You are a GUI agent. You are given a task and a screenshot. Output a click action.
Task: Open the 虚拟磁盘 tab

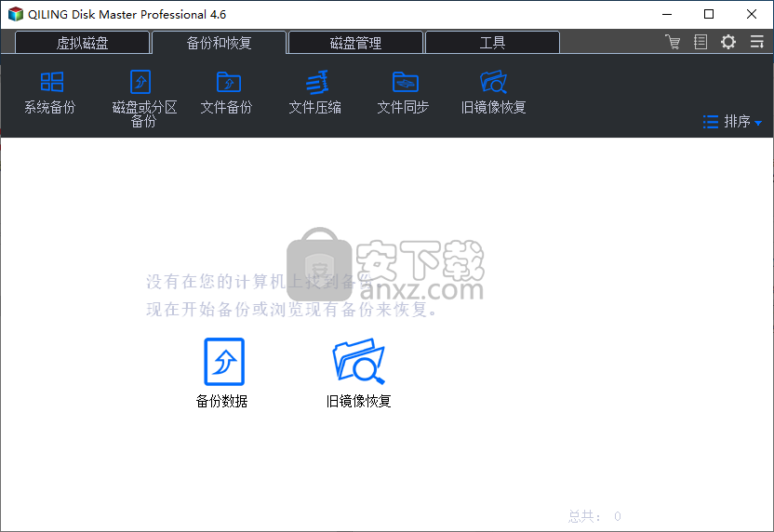click(82, 43)
